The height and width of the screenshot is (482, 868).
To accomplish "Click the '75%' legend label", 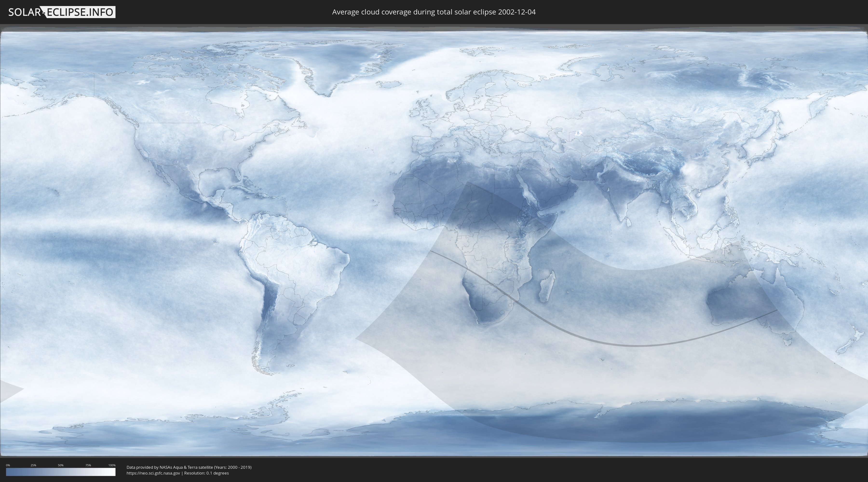I will (x=88, y=465).
